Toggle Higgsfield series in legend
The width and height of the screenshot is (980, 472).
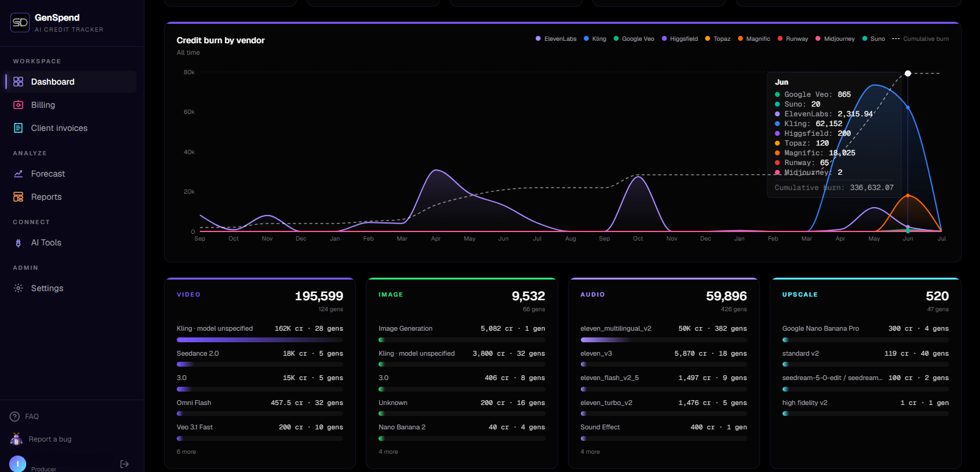click(x=680, y=38)
